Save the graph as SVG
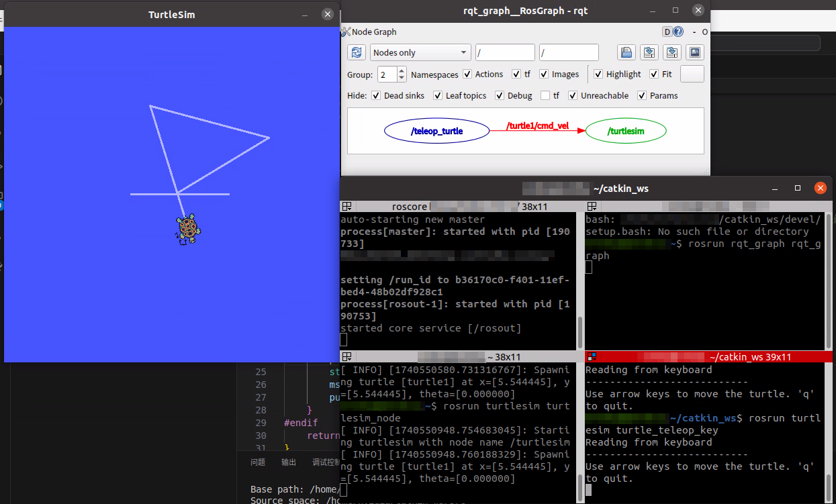Screen dimensions: 836x504 click(672, 52)
